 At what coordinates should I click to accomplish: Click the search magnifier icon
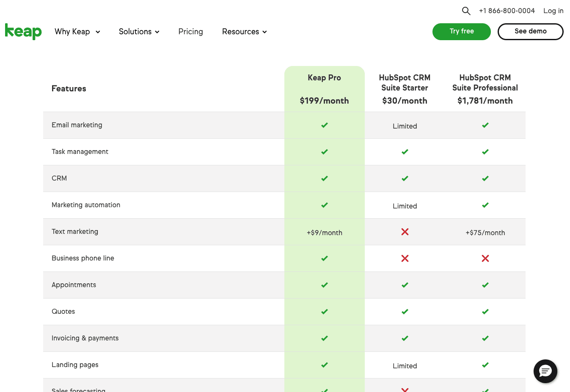466,11
